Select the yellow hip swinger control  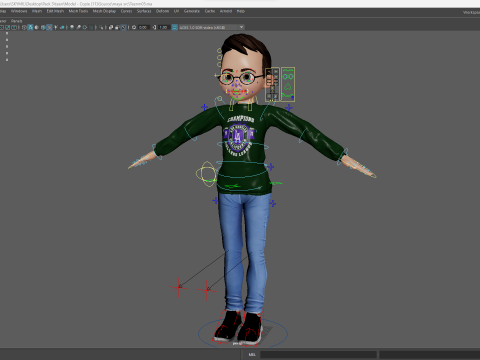point(207,174)
